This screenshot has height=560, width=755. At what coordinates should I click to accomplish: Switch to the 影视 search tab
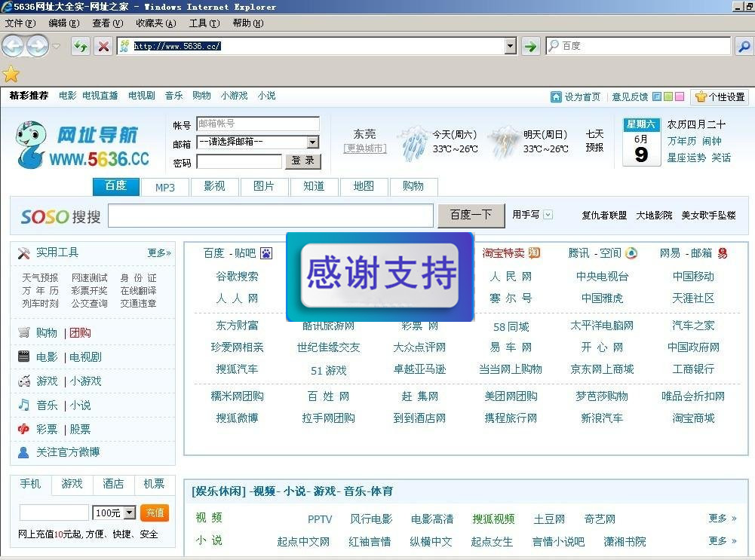[x=214, y=187]
